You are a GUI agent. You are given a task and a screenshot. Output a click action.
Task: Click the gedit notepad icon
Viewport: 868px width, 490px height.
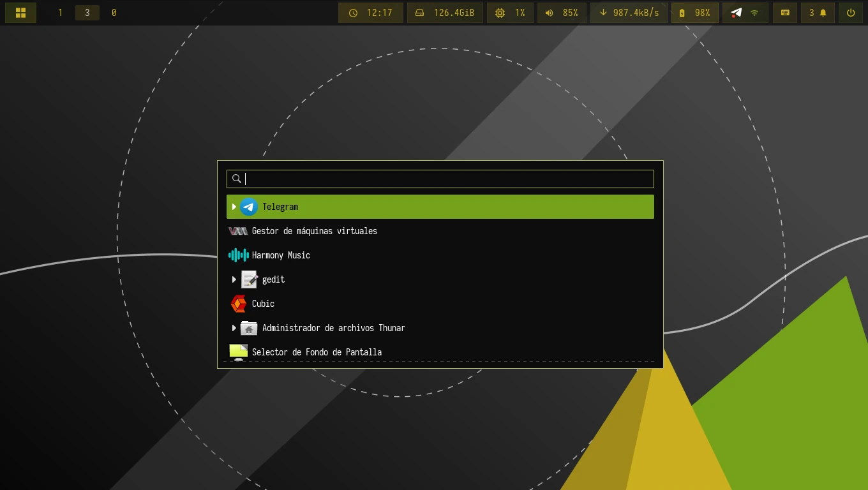coord(249,279)
